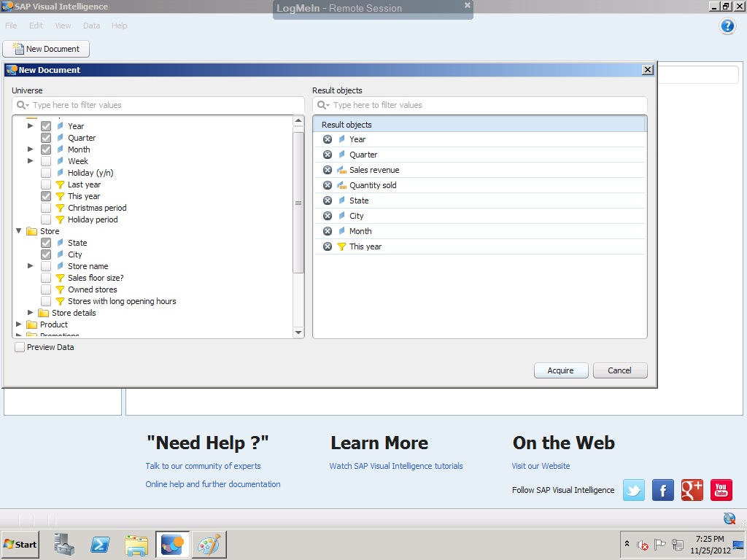The width and height of the screenshot is (747, 560).
Task: Open Paint from the taskbar
Action: click(x=209, y=544)
